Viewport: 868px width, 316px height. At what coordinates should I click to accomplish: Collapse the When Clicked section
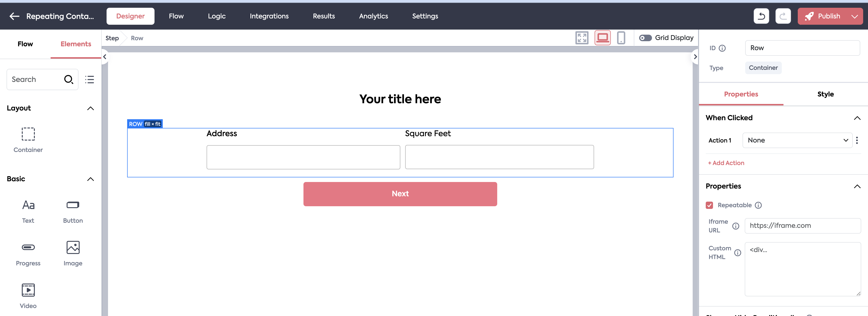857,118
